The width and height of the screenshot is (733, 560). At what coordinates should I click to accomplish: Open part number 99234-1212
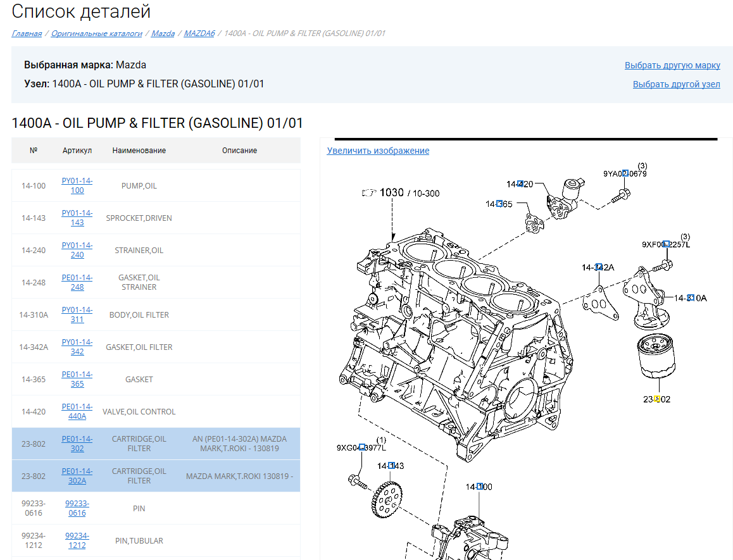[77, 540]
